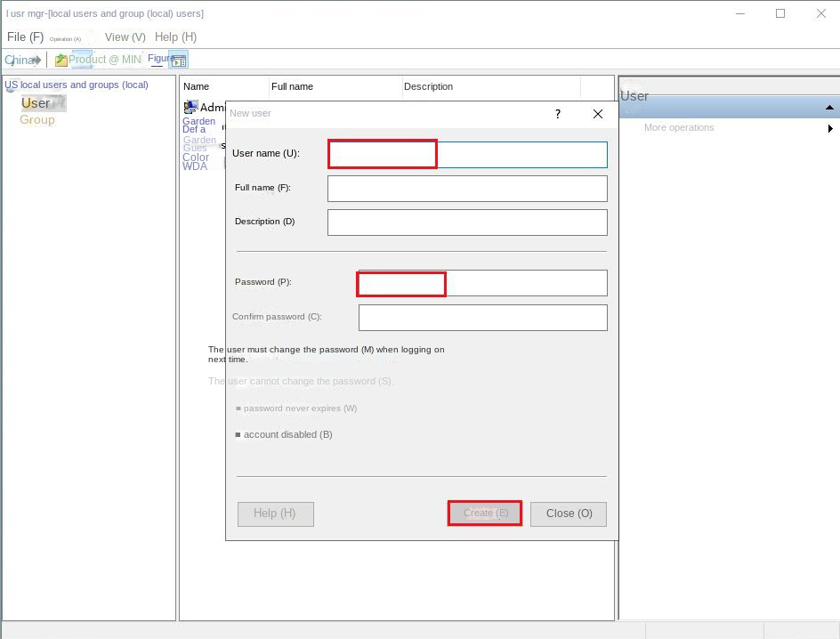Toggle 'password never expires' checkbox

click(238, 408)
